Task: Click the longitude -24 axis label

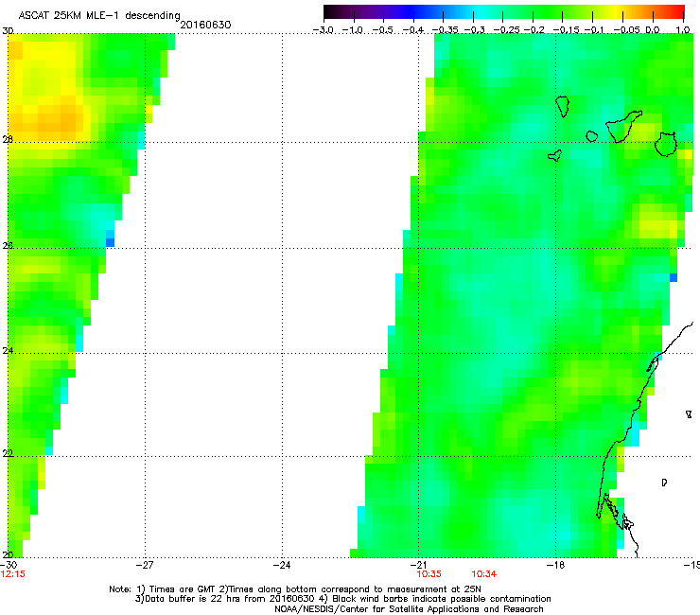Action: pyautogui.click(x=282, y=565)
